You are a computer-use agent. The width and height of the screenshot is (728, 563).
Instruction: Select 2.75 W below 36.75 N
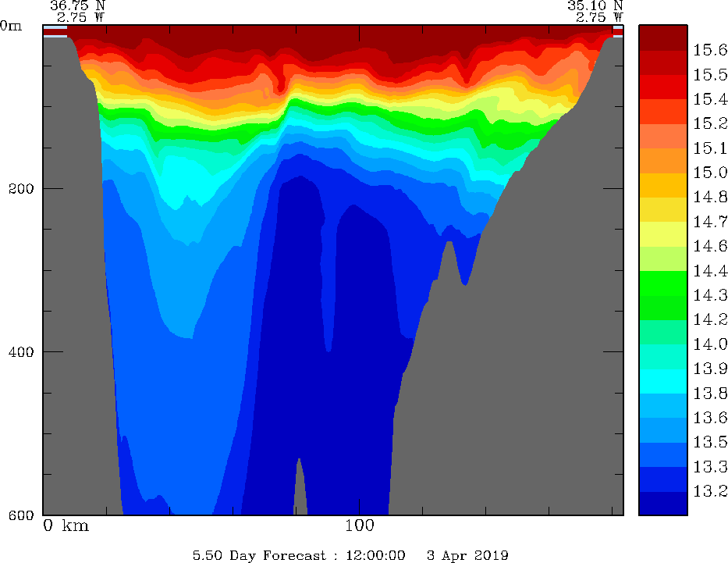pyautogui.click(x=81, y=18)
